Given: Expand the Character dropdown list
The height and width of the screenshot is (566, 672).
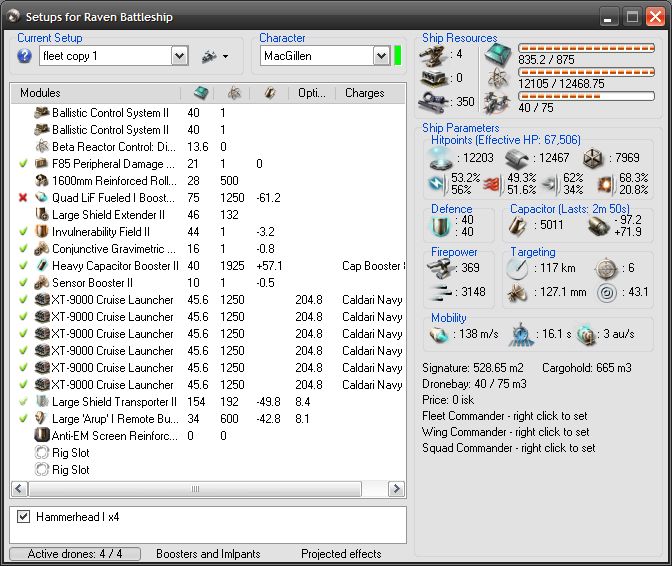Looking at the screenshot, I should pos(380,56).
